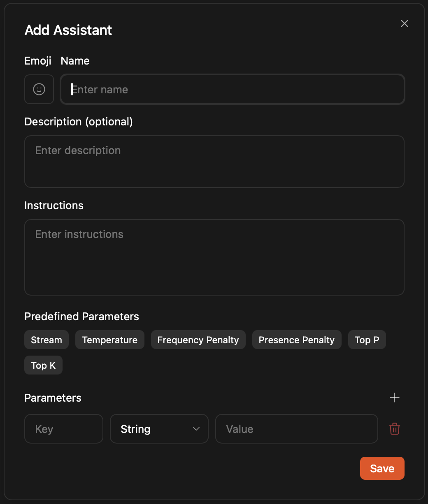Image resolution: width=428 pixels, height=504 pixels.
Task: Click the Enter instructions text area
Action: [214, 257]
